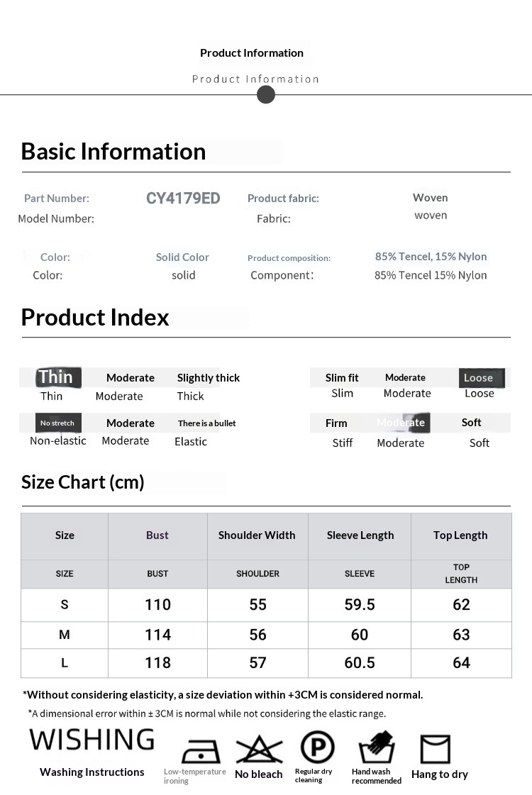The width and height of the screenshot is (532, 795).
Task: Click the dark circle marker under Product Information
Action: 266,94
